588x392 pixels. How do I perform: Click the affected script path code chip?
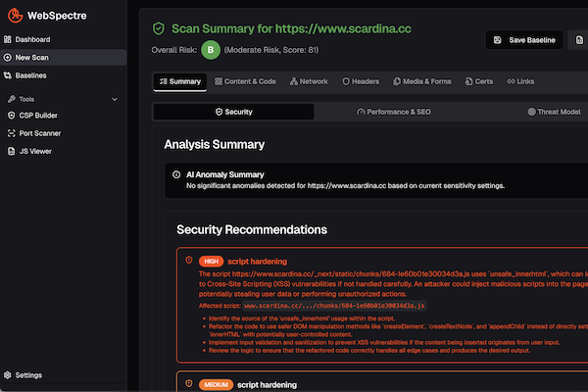(x=334, y=306)
